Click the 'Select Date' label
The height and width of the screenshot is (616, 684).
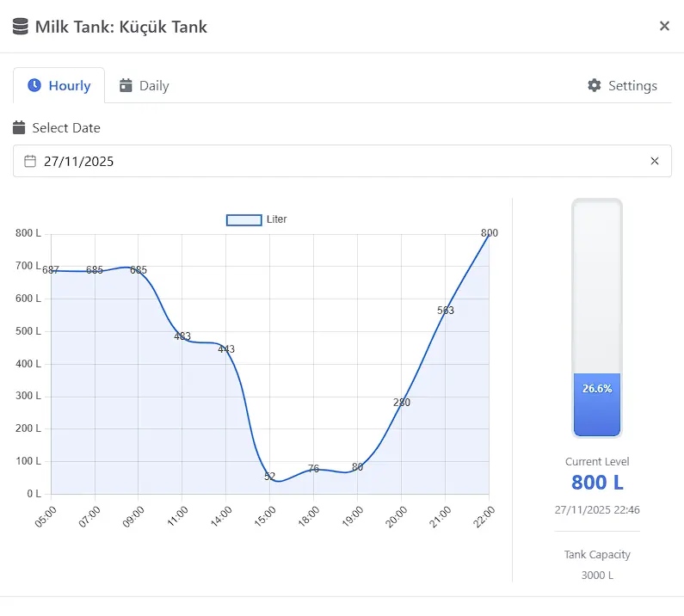click(66, 128)
